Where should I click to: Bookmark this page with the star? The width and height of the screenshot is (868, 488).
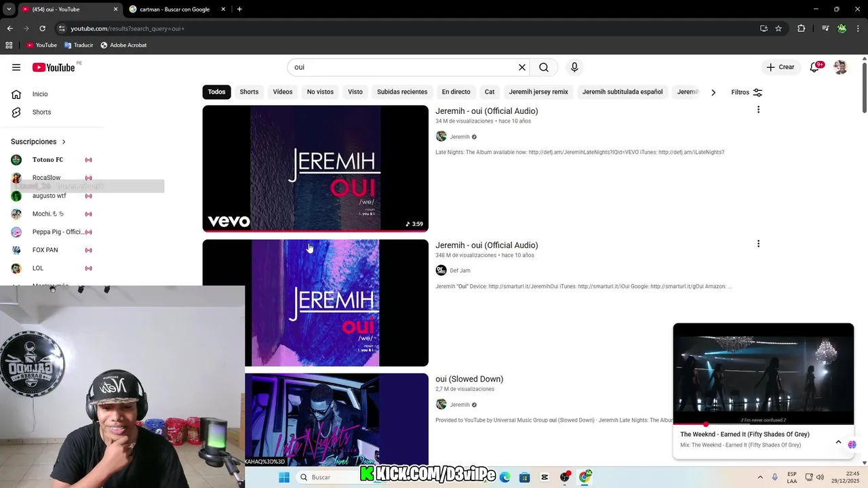coord(778,28)
